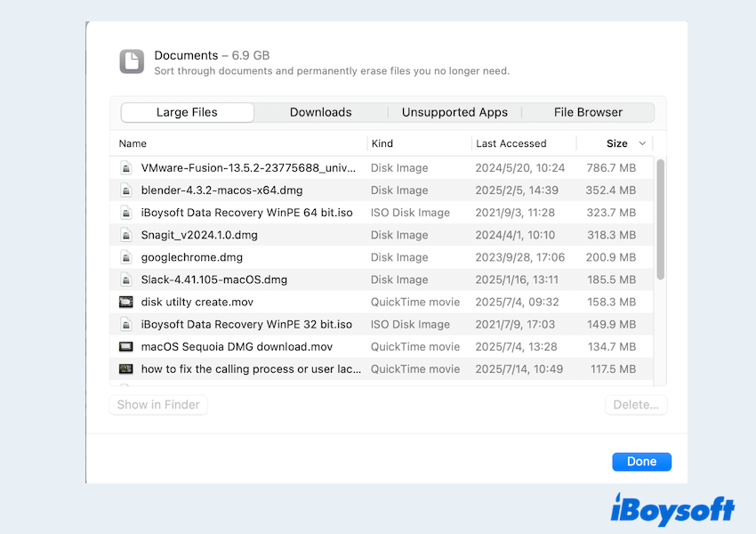756x534 pixels.
Task: Click the disk utilty create.mov movie icon
Action: 126,302
